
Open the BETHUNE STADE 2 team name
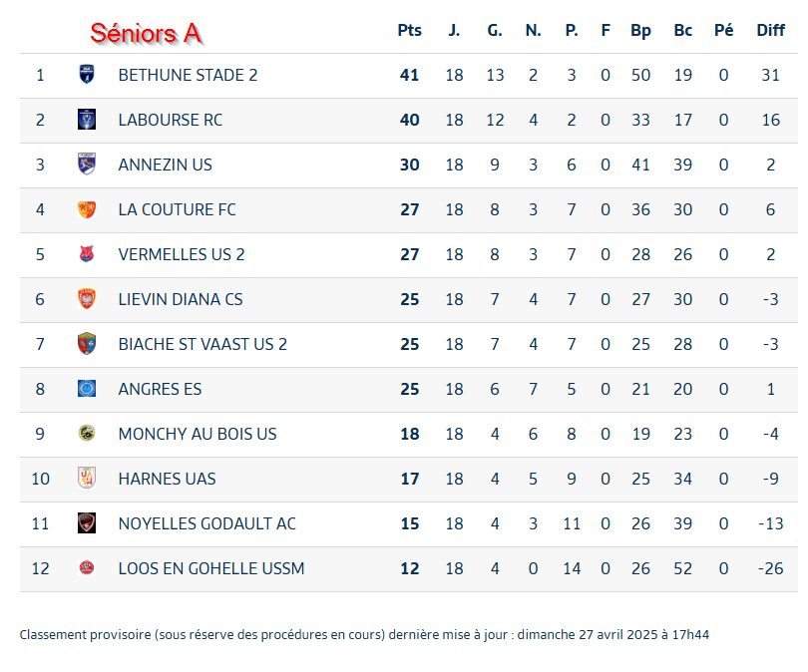[188, 75]
